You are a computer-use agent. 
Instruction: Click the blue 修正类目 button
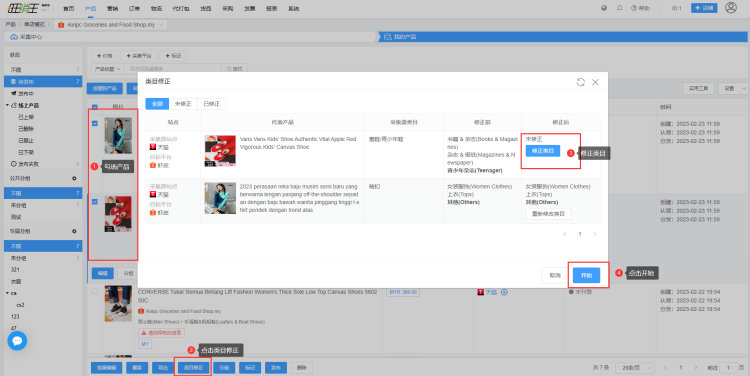click(542, 151)
